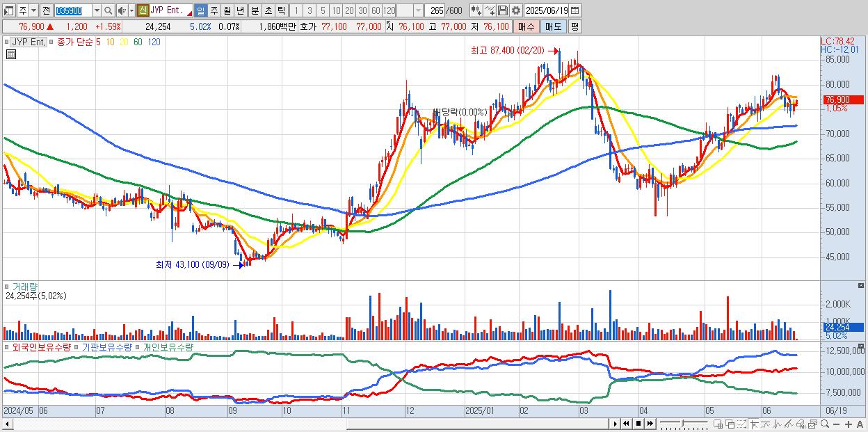The height and width of the screenshot is (432, 868).
Task: Open chart settings gear icon
Action: click(x=516, y=10)
